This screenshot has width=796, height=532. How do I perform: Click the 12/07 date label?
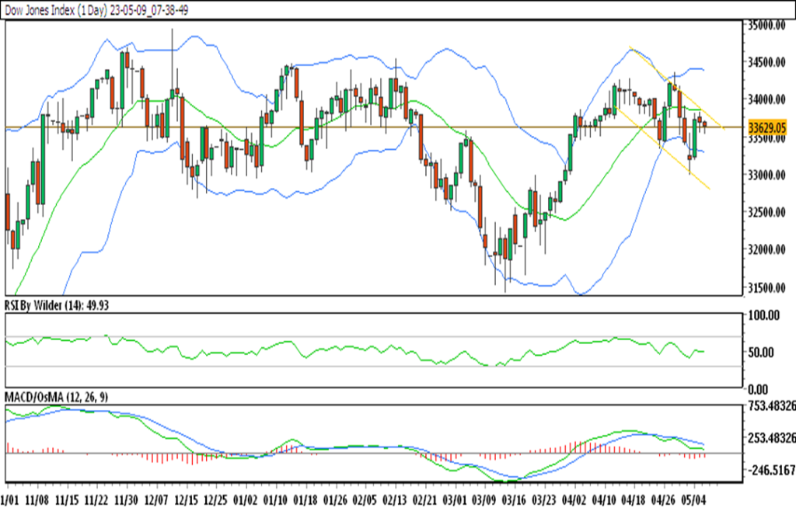pos(155,501)
